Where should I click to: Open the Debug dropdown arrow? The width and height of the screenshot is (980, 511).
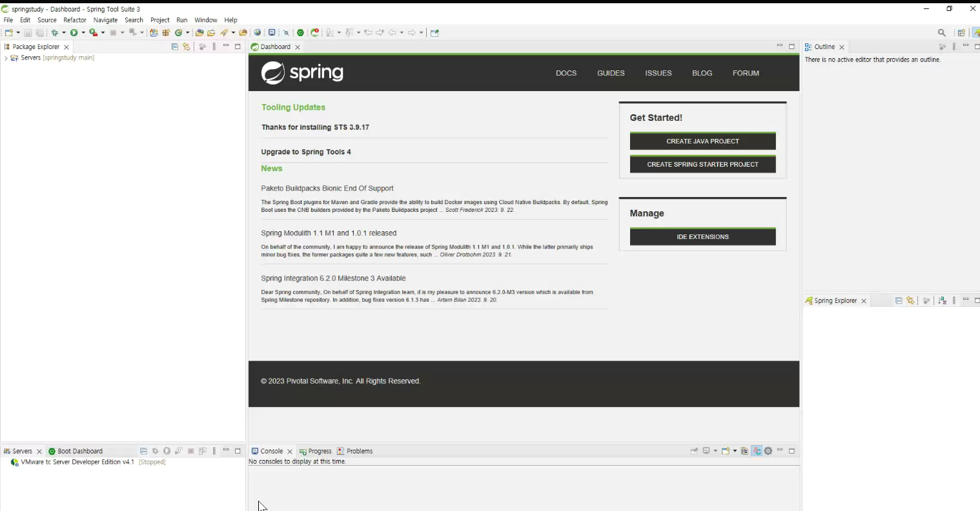point(64,32)
